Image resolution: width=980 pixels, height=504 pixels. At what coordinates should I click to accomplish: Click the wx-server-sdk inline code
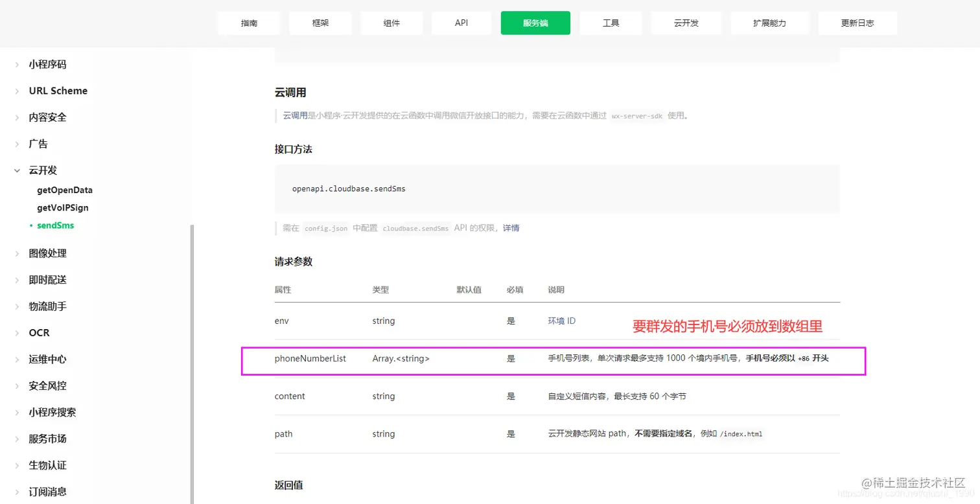(637, 116)
